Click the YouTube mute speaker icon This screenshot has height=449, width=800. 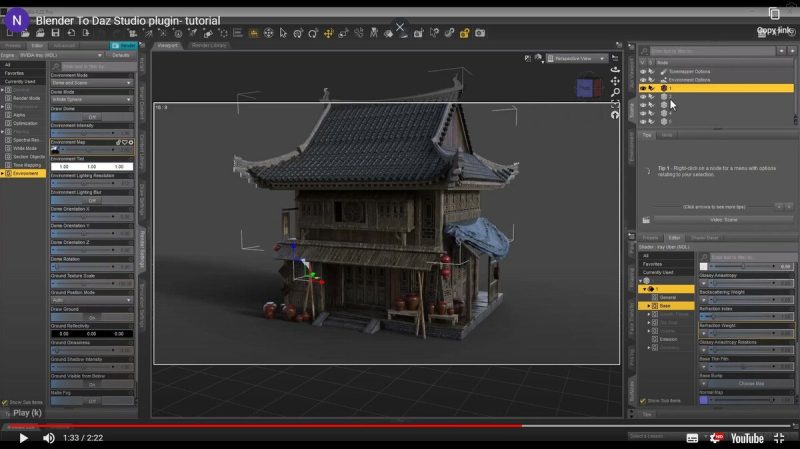(x=48, y=438)
